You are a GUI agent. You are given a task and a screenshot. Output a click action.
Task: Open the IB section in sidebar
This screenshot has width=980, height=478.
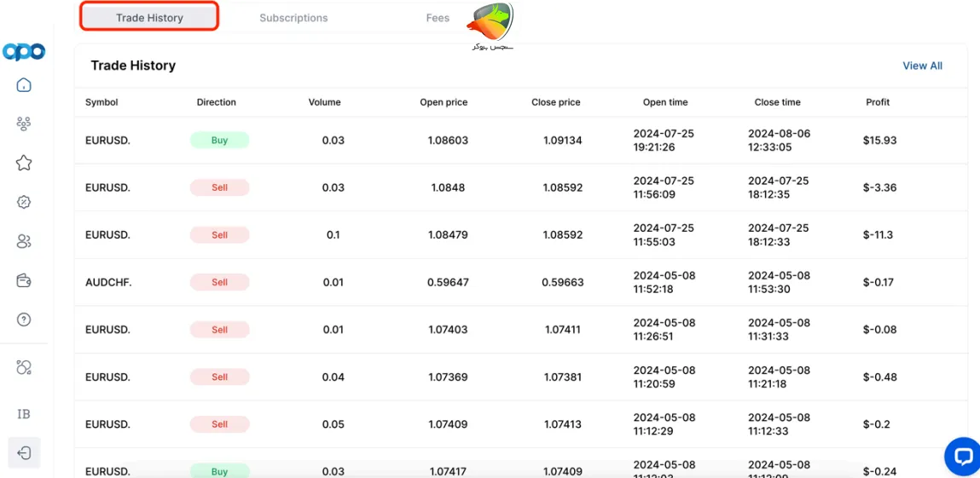(24, 414)
